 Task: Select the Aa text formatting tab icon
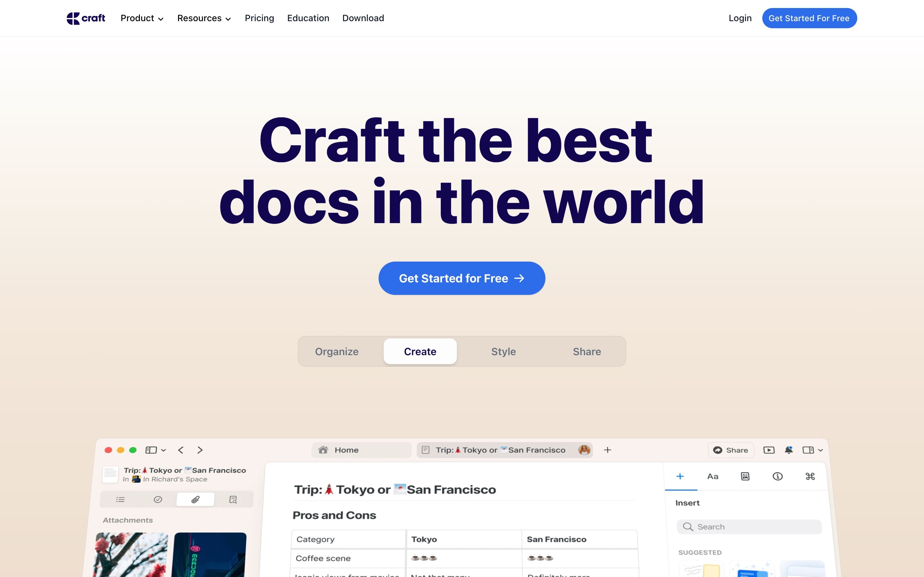tap(713, 476)
